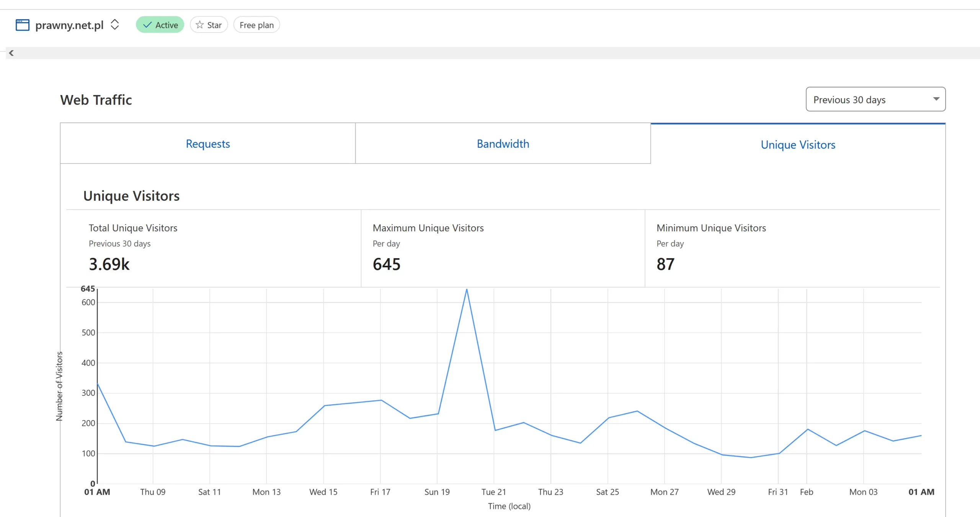This screenshot has height=517, width=980.
Task: Click the Free plan pill
Action: point(256,25)
